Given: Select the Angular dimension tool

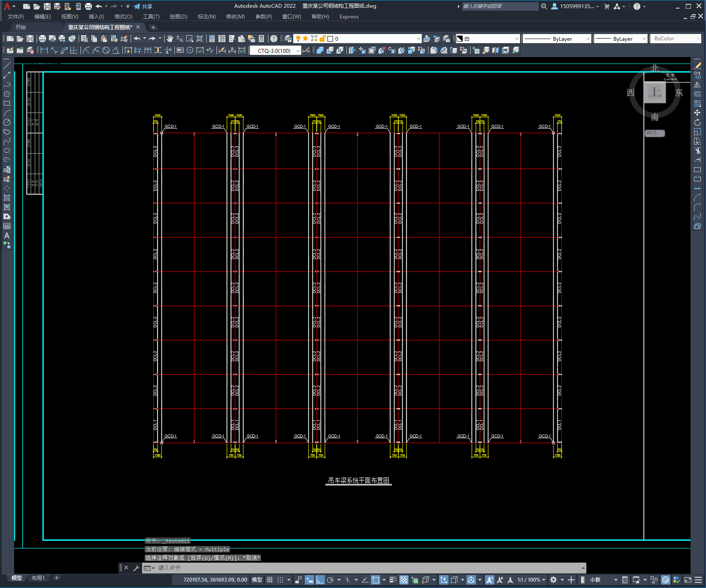Looking at the screenshot, I should pos(115,51).
